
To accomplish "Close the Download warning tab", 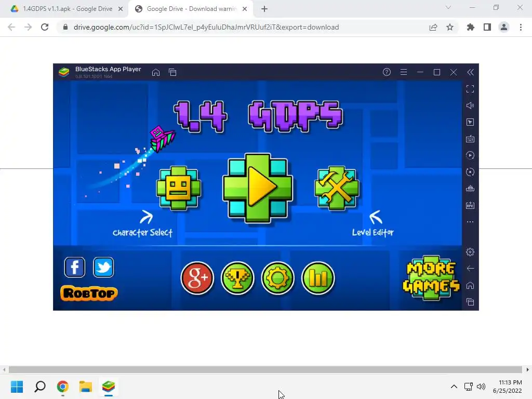I will 245,9.
